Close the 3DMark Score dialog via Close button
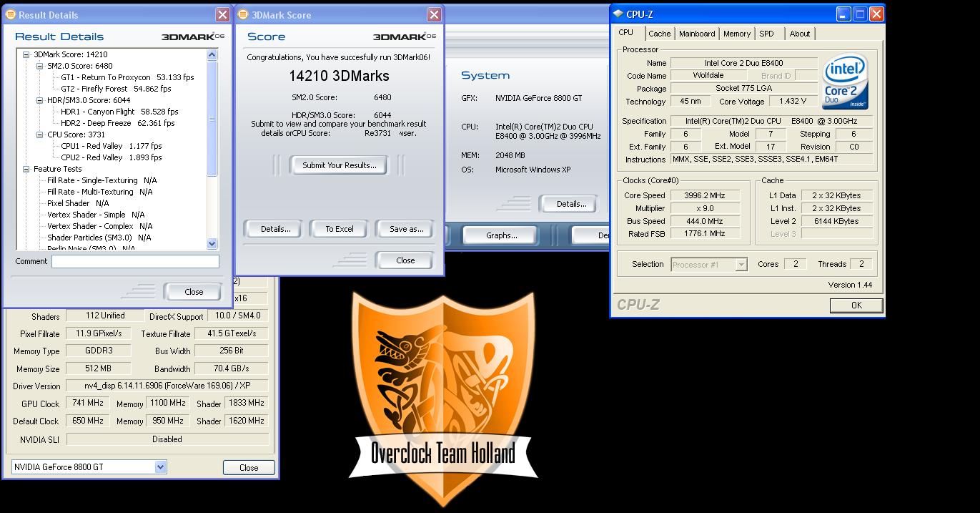The image size is (980, 513). [x=405, y=260]
